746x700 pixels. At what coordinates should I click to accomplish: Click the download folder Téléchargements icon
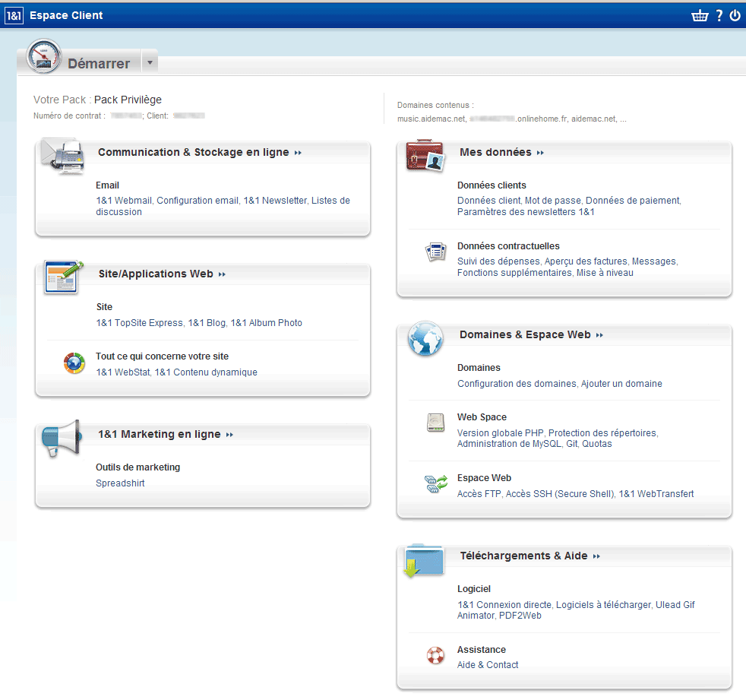pos(424,561)
